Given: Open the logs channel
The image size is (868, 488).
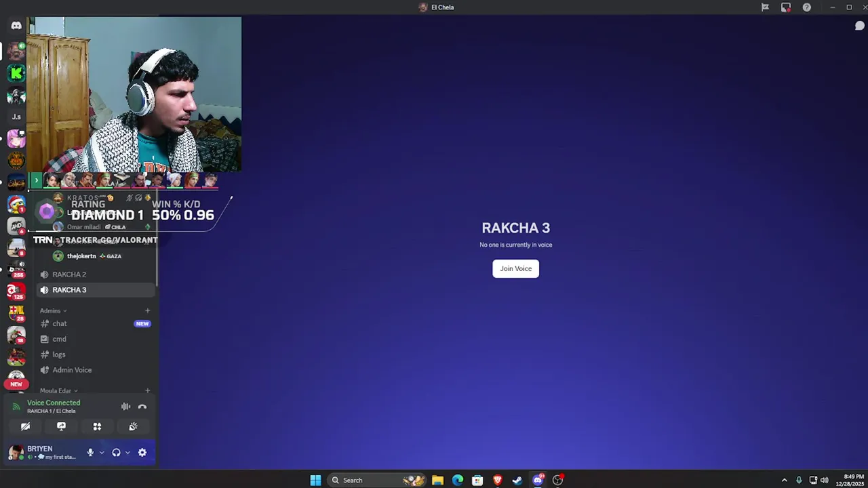Looking at the screenshot, I should pos(96,354).
